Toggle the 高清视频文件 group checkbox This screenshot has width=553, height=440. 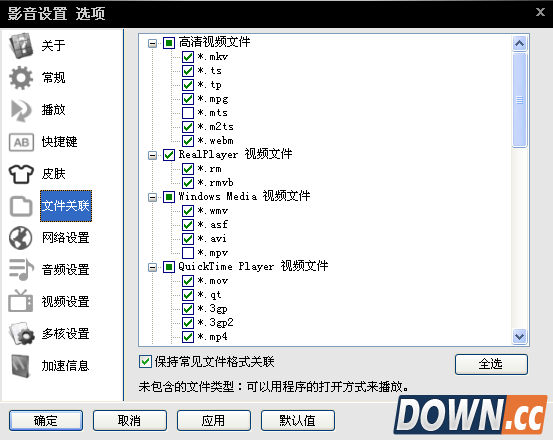pos(169,43)
